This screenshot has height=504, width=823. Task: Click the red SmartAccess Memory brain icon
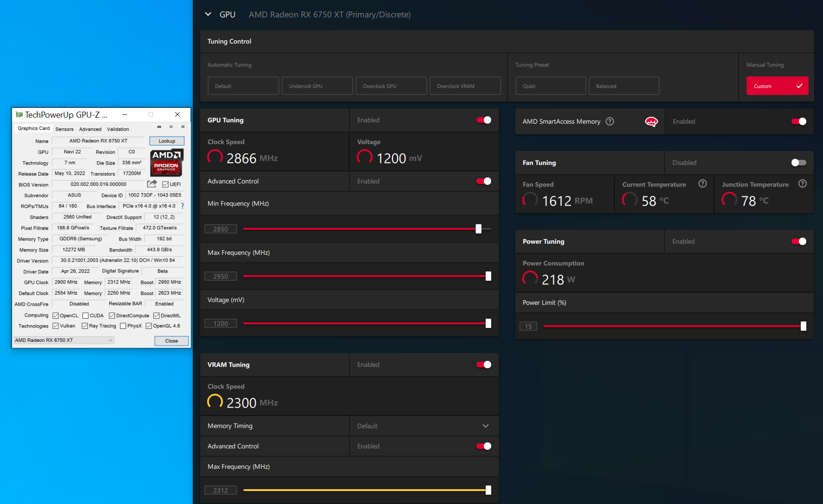click(x=652, y=121)
